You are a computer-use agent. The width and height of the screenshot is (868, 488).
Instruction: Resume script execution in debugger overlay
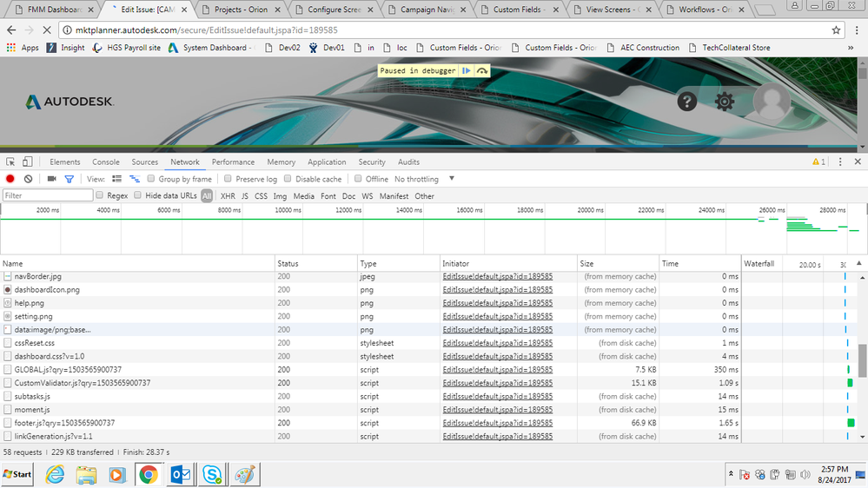click(466, 71)
